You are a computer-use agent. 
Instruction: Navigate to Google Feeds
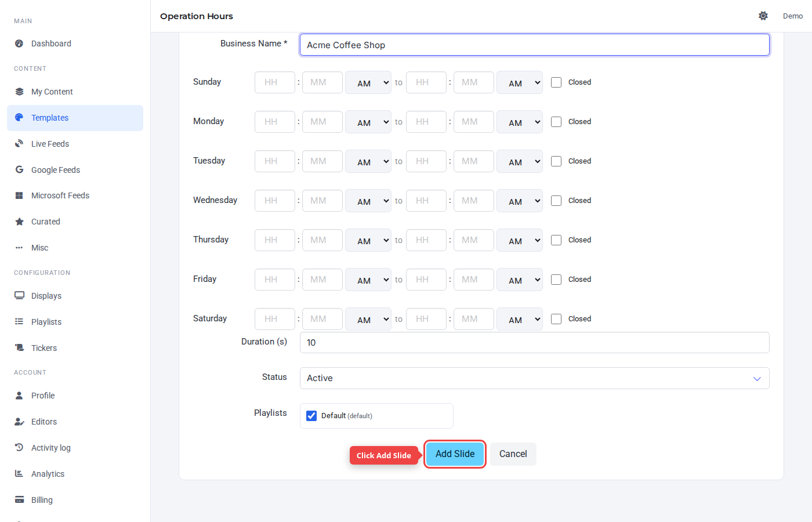[x=75, y=170]
